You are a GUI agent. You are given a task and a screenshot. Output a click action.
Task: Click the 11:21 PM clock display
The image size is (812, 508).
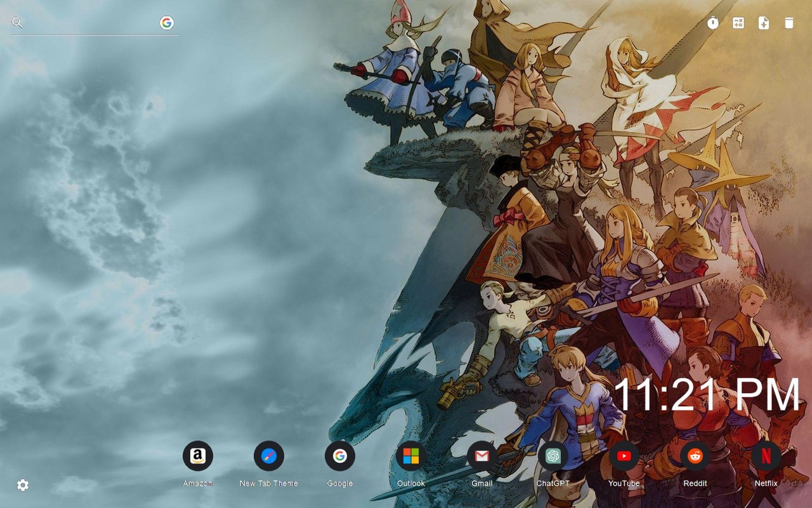tap(707, 395)
